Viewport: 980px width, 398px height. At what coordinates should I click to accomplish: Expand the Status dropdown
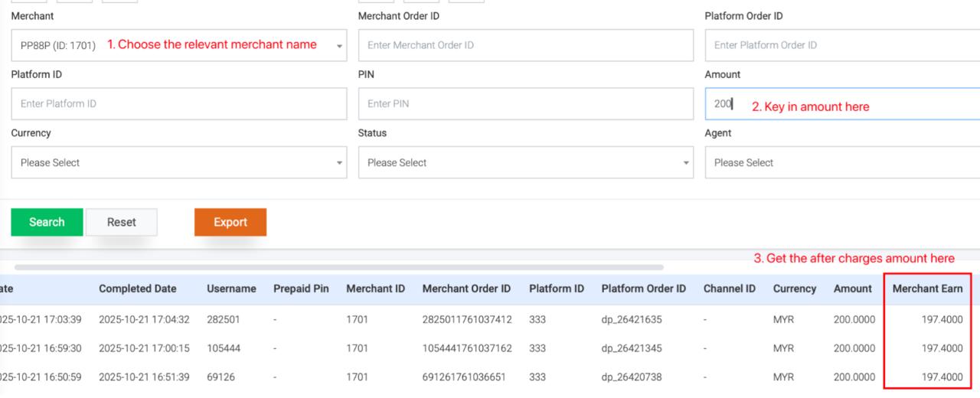(525, 162)
